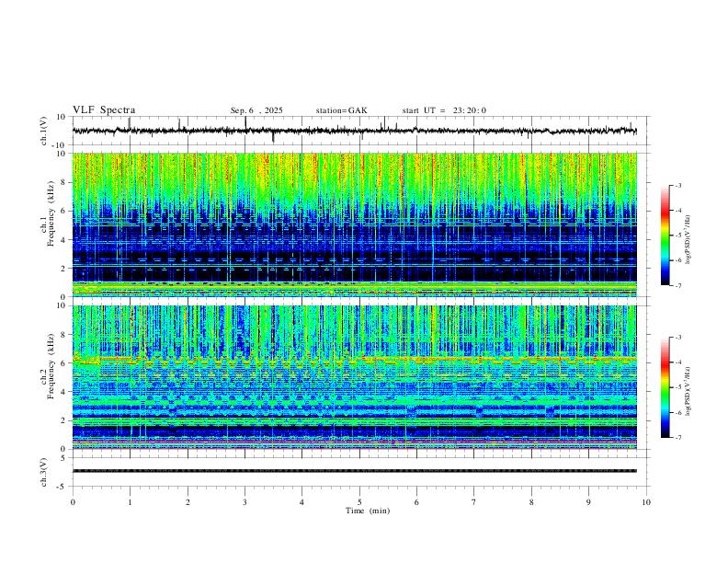Click the "Time (min)" x-axis label
The width and height of the screenshot is (728, 563).
pyautogui.click(x=368, y=511)
